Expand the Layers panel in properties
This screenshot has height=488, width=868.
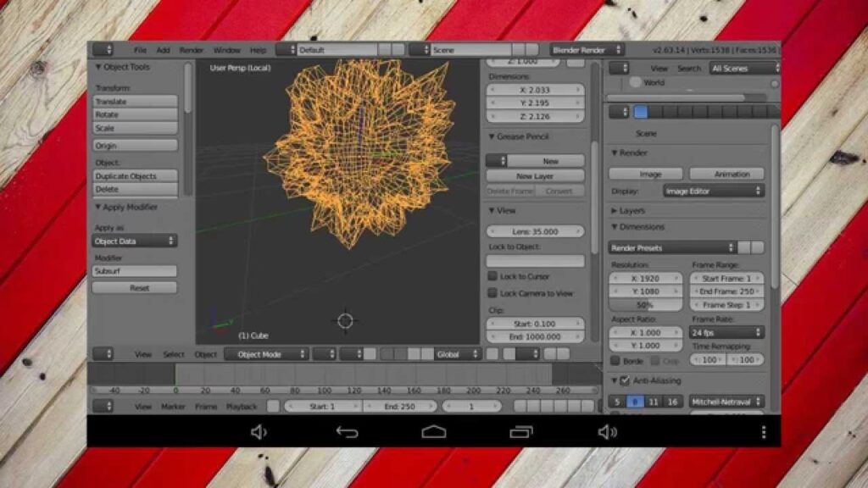point(632,210)
